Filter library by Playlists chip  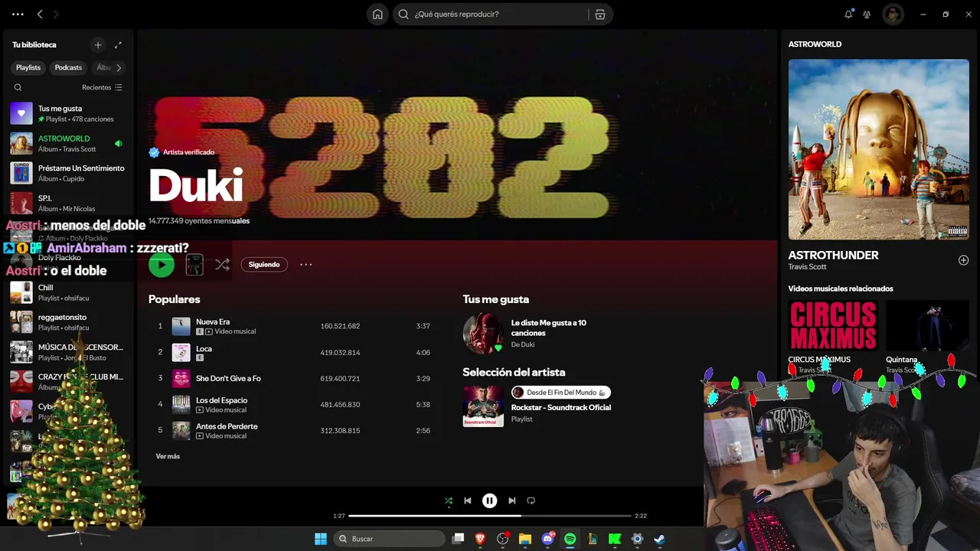tap(28, 67)
